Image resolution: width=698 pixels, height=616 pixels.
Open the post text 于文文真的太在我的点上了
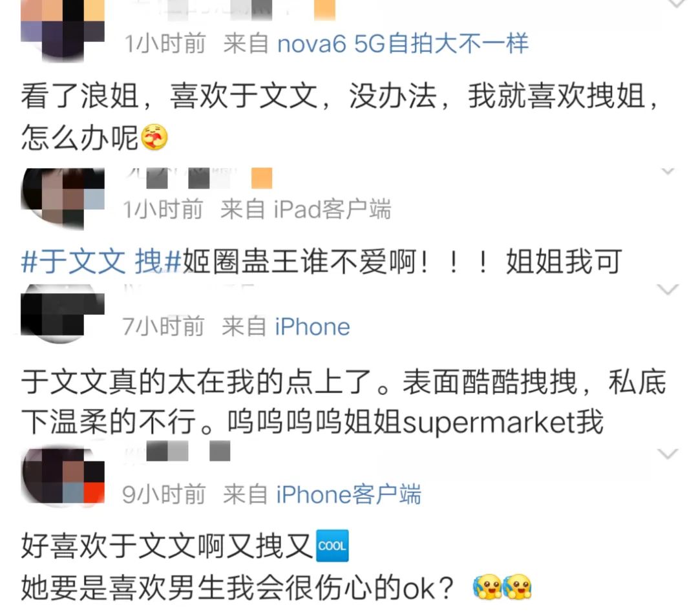(343, 402)
